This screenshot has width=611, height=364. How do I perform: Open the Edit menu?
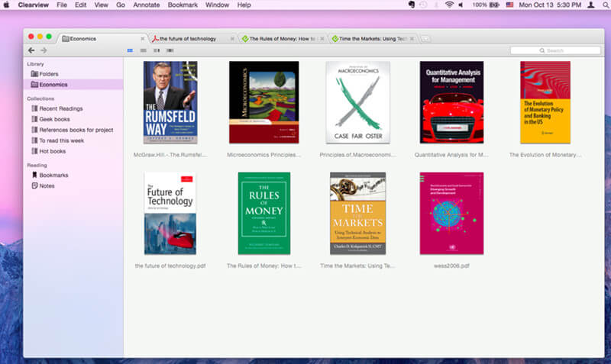(81, 5)
